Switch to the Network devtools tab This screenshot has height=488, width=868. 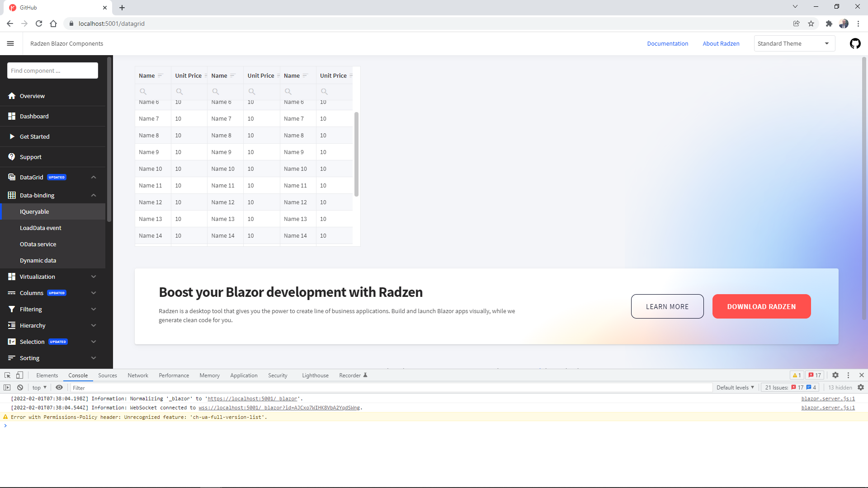point(138,375)
